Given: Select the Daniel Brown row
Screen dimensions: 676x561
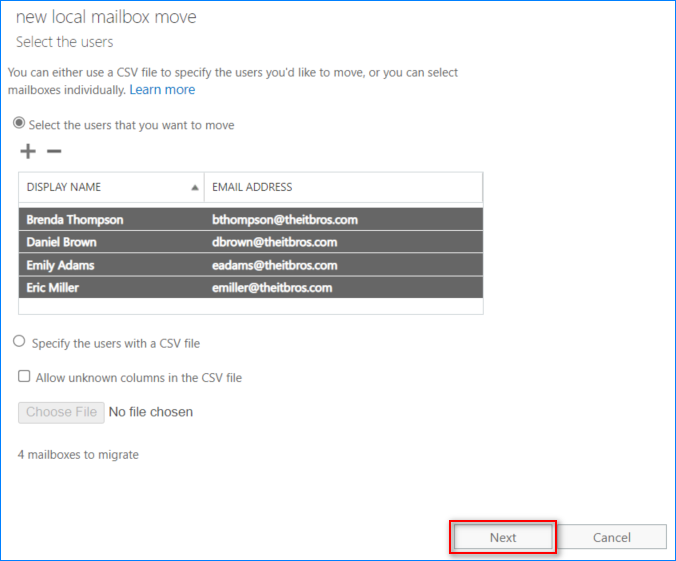Looking at the screenshot, I should 251,242.
